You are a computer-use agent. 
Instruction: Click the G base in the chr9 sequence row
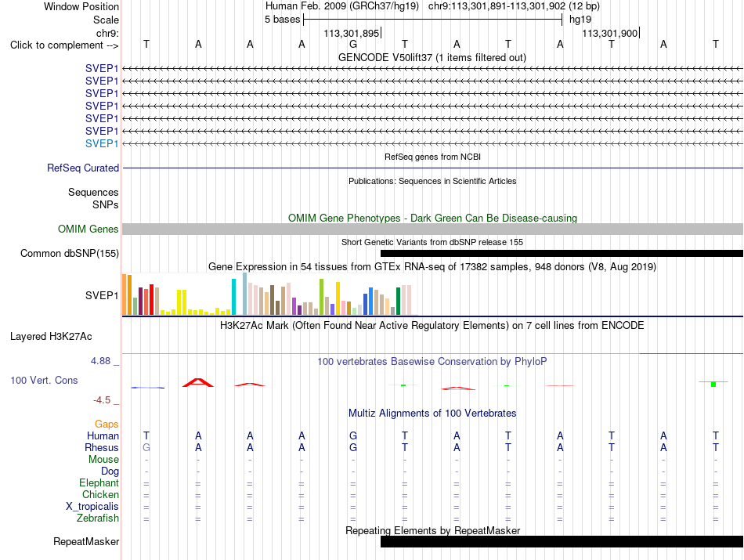click(x=353, y=45)
